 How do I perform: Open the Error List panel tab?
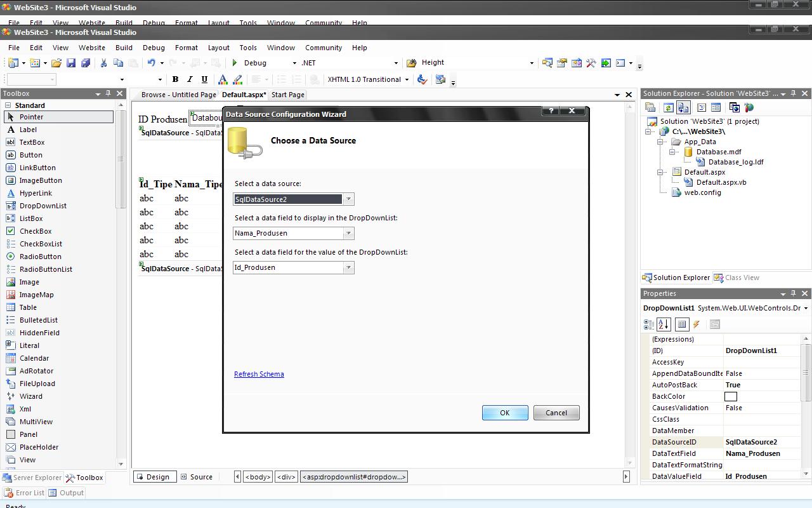click(x=24, y=493)
